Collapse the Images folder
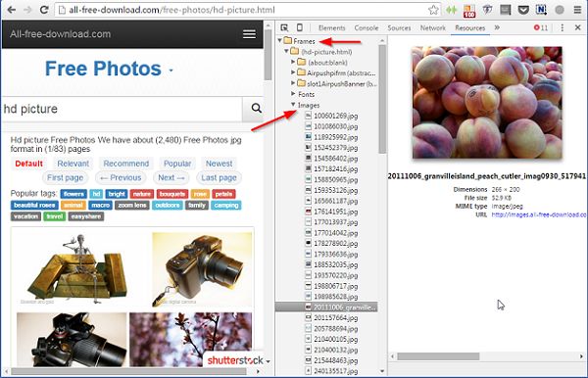The image size is (588, 378). click(293, 105)
